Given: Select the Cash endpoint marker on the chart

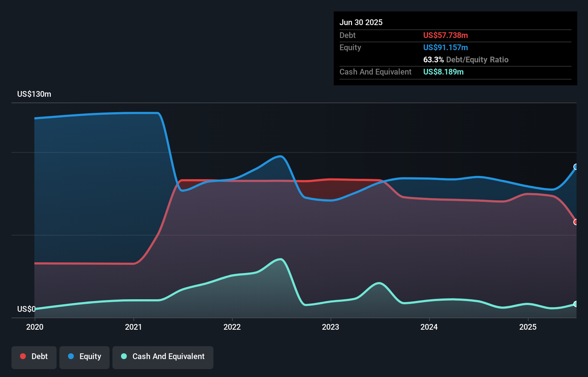Looking at the screenshot, I should [x=576, y=304].
